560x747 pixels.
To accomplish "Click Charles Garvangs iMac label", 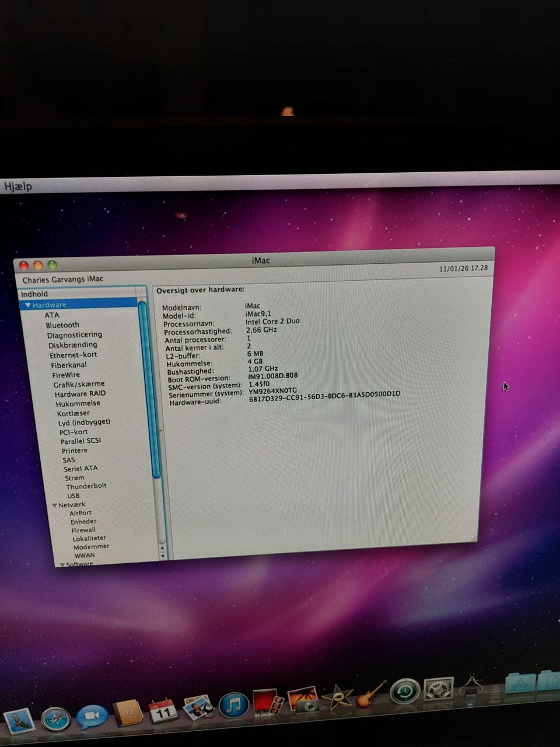I will [x=63, y=280].
